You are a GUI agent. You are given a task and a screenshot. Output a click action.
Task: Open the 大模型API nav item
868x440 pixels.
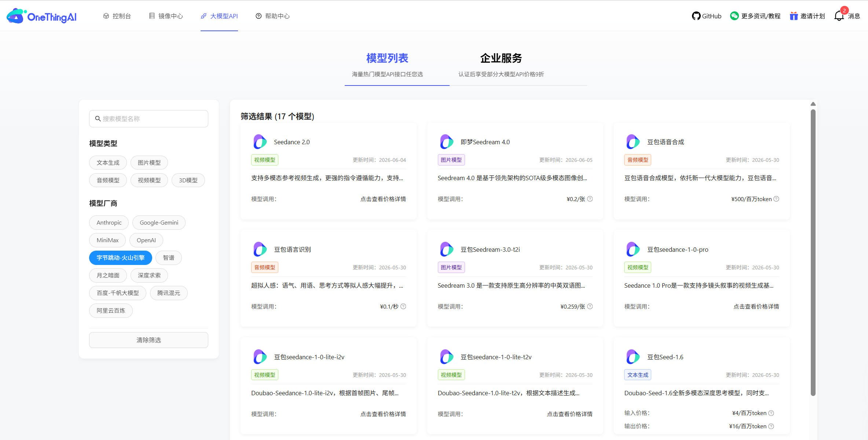point(219,16)
